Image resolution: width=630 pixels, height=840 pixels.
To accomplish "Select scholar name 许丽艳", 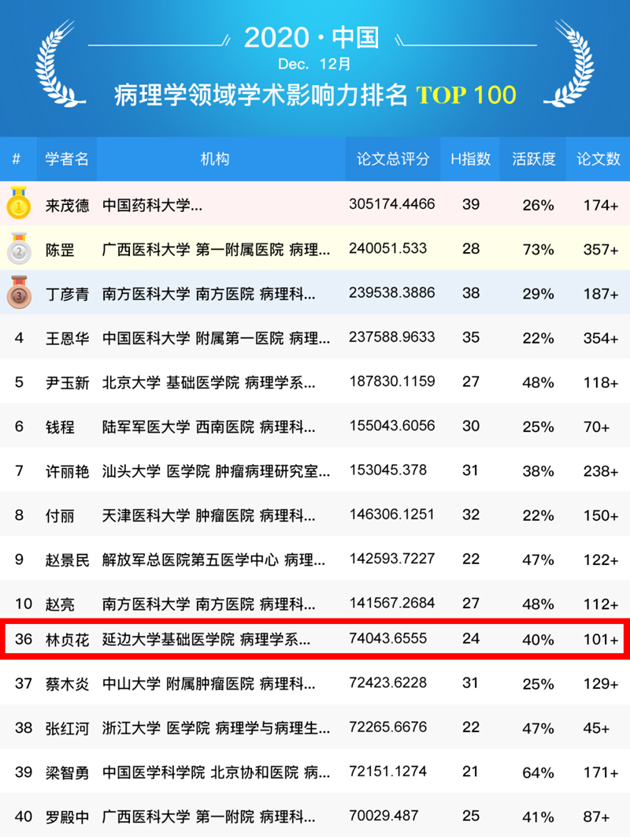I will pos(67,471).
